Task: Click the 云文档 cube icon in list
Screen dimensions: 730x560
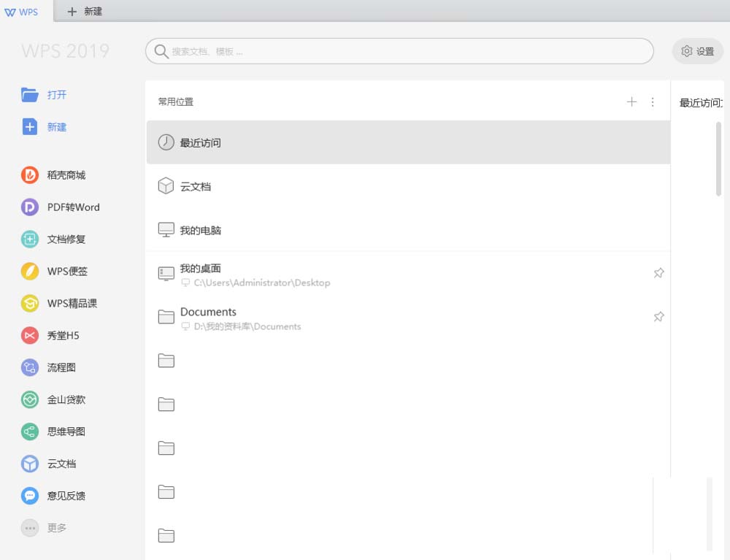Action: pyautogui.click(x=166, y=185)
